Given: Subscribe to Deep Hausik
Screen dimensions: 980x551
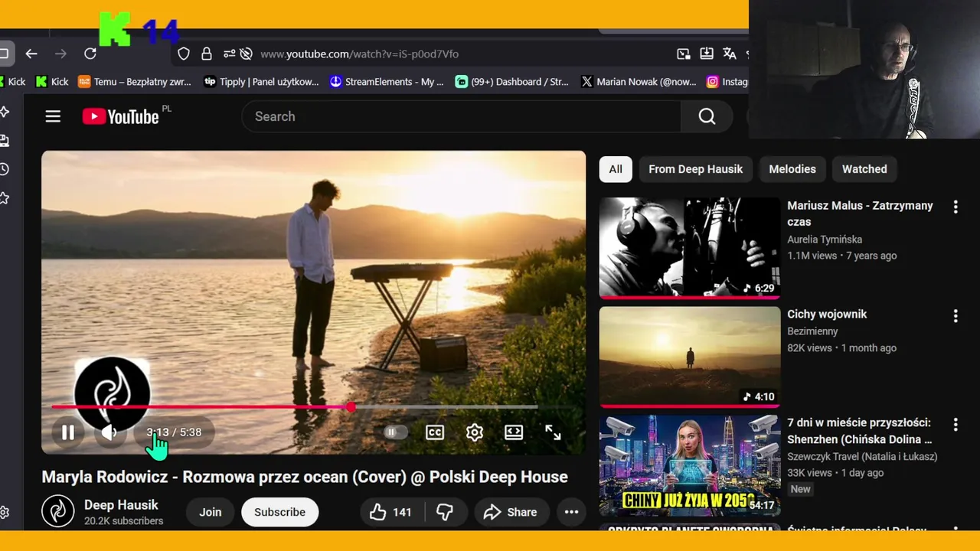Looking at the screenshot, I should (x=279, y=512).
